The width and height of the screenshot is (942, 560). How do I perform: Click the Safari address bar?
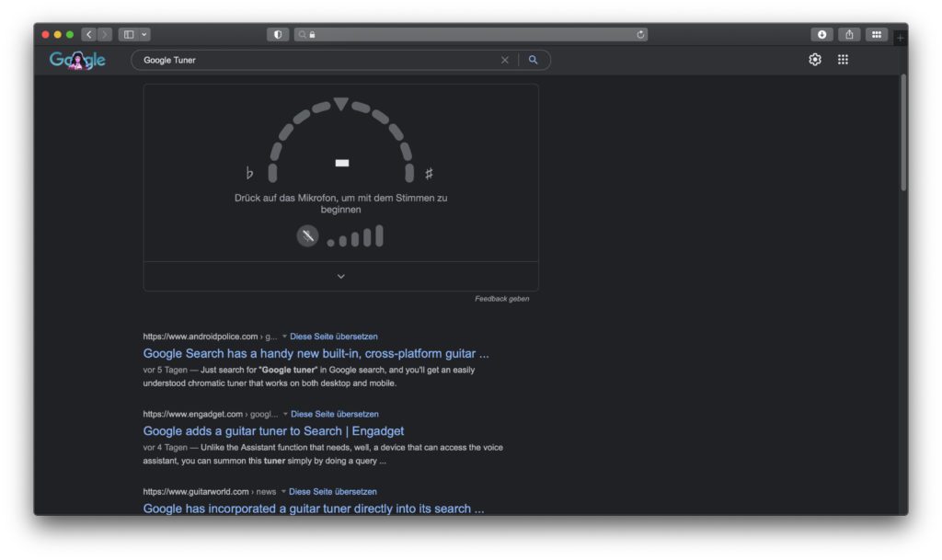point(470,35)
